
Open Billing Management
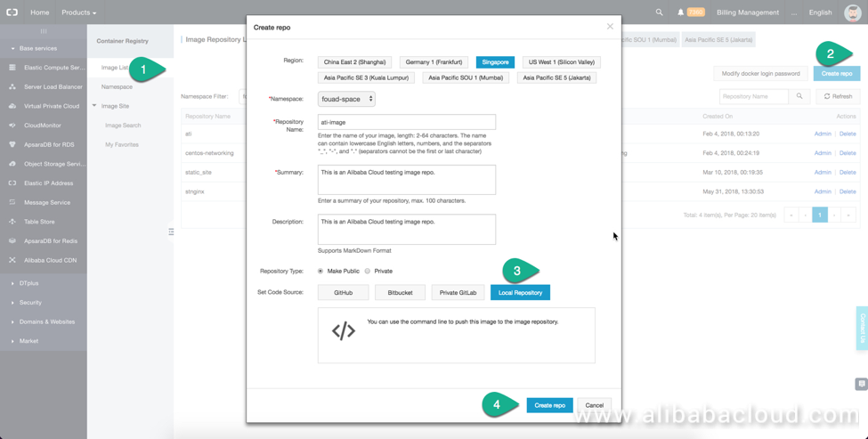tap(748, 12)
